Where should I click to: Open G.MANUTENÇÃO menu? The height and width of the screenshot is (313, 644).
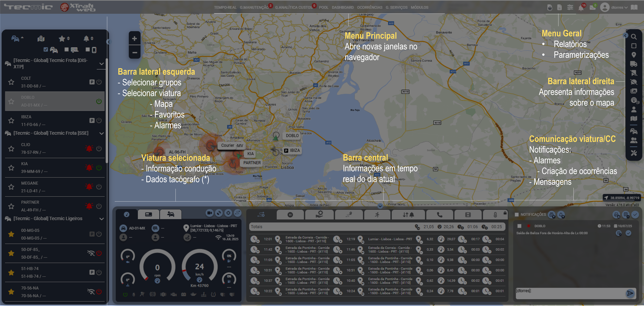[254, 8]
